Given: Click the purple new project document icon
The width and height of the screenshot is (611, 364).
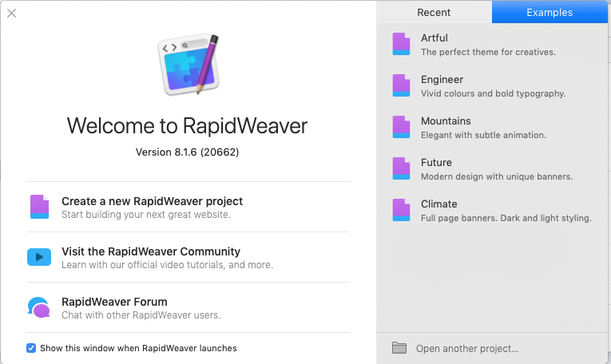Looking at the screenshot, I should point(39,207).
